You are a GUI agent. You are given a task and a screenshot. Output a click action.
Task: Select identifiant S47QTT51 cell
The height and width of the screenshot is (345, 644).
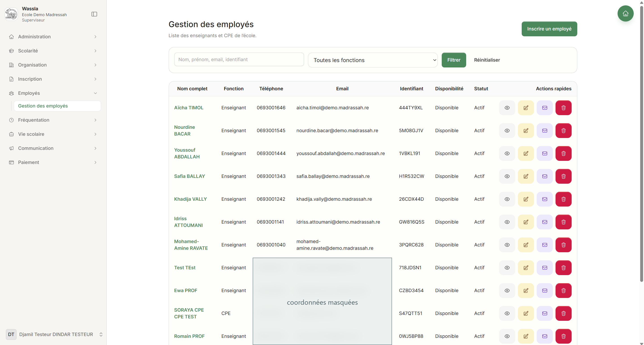pos(410,313)
